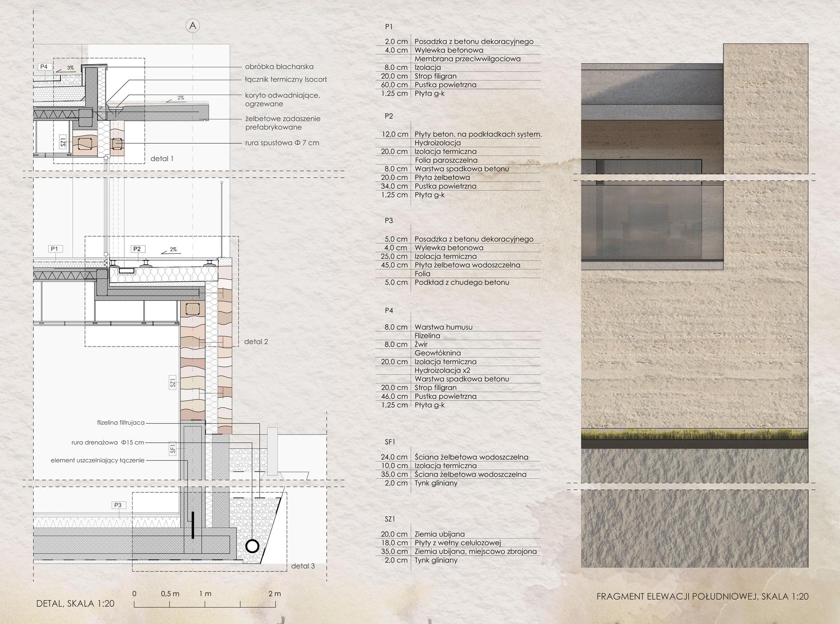Click the axis marker circle labeled A
Image resolution: width=840 pixels, height=624 pixels.
(x=193, y=26)
